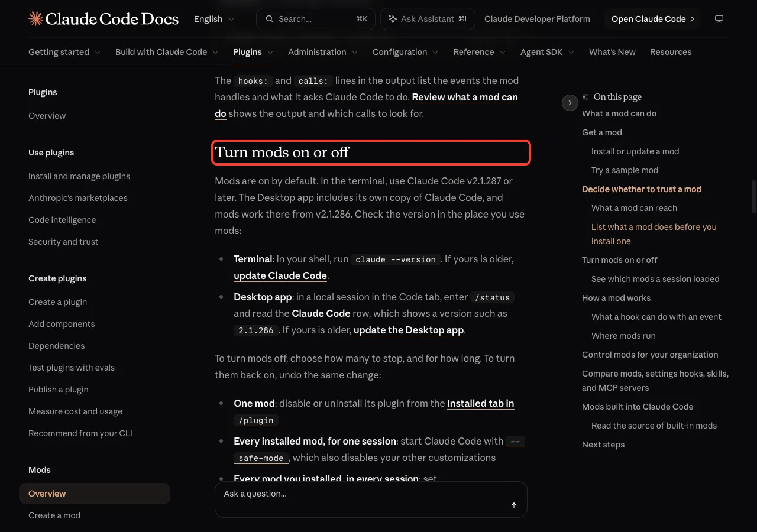Click the search magnifier icon
757x532 pixels.
[x=270, y=19]
